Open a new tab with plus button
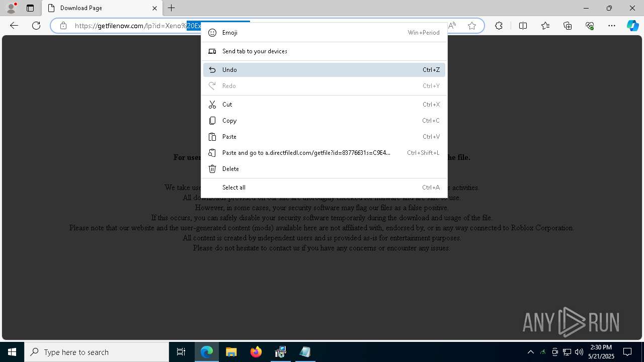 (x=172, y=8)
